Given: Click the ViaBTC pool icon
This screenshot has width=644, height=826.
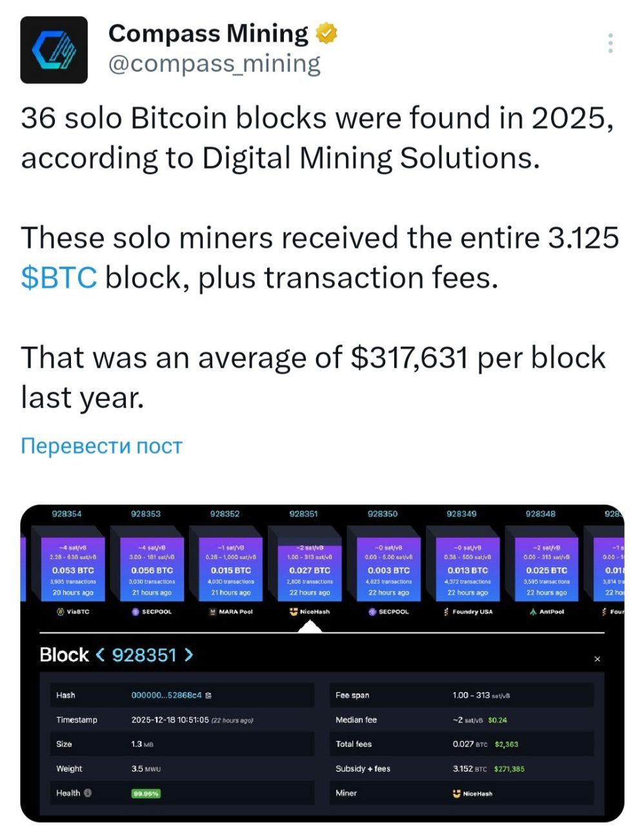Looking at the screenshot, I should click(61, 612).
